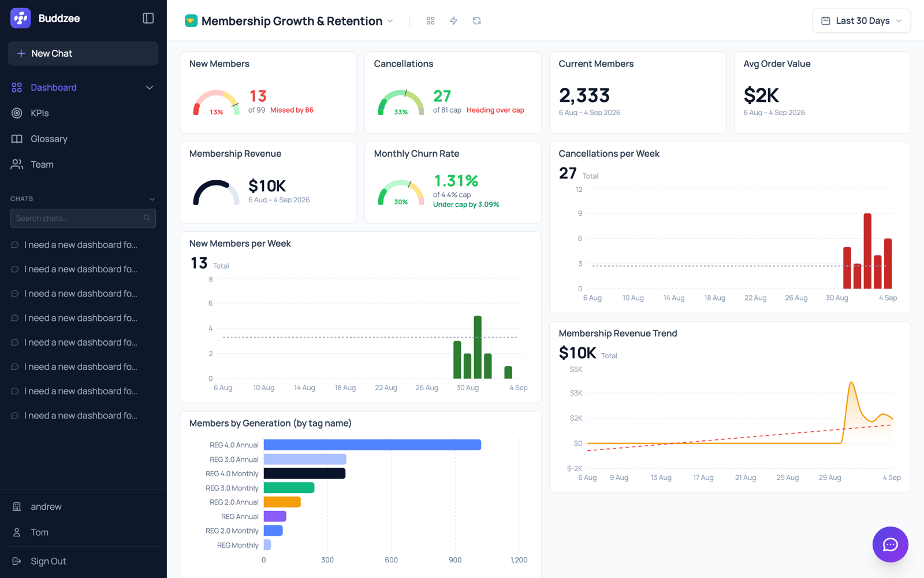Click the REG 3.0 Annual light-blue bar
924x578 pixels.
(x=305, y=460)
